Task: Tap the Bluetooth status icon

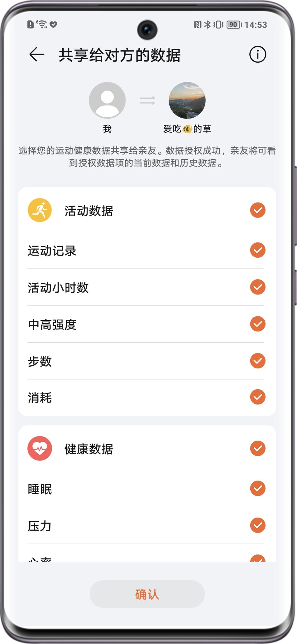Action: pos(207,25)
